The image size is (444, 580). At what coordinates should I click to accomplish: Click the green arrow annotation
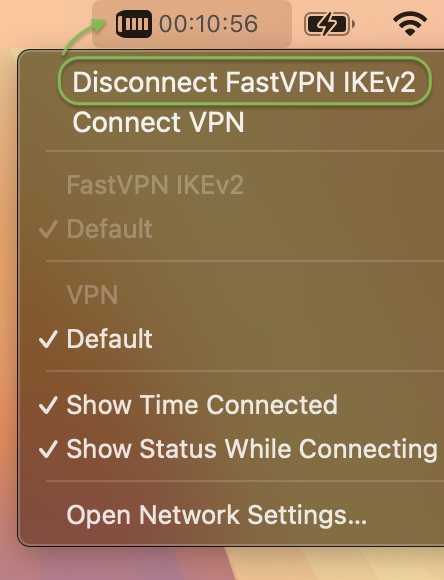tap(84, 35)
